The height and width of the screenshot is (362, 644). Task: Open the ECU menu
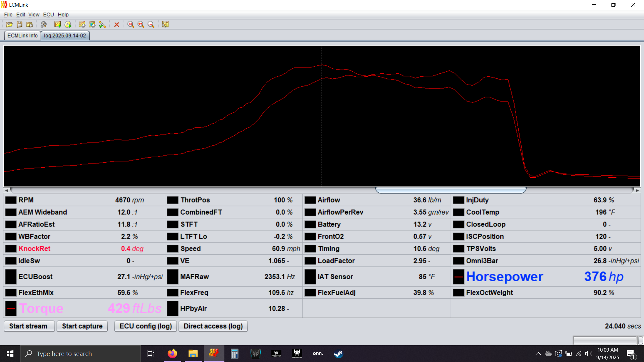[49, 15]
